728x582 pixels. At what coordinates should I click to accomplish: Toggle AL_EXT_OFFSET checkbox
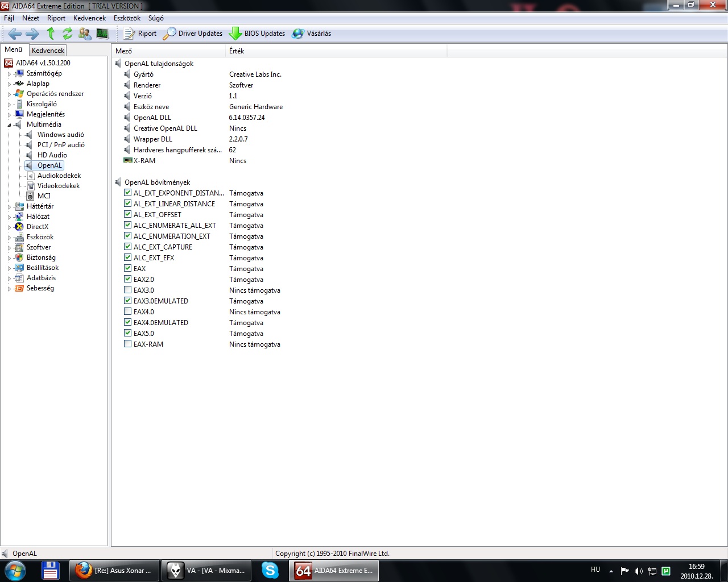(127, 214)
